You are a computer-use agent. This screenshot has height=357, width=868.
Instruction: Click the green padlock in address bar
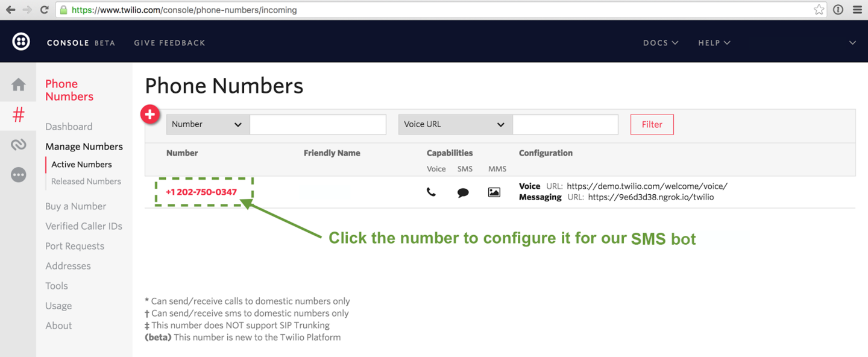point(64,10)
